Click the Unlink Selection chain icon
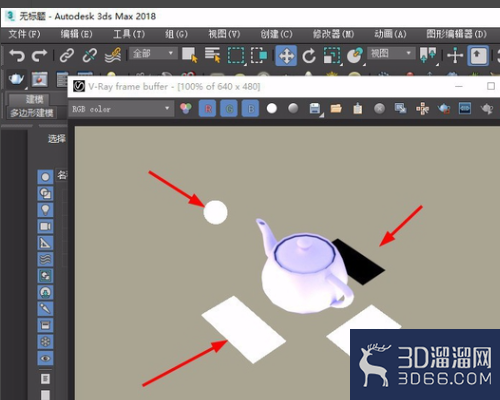Image resolution: width=500 pixels, height=400 pixels. (89, 55)
